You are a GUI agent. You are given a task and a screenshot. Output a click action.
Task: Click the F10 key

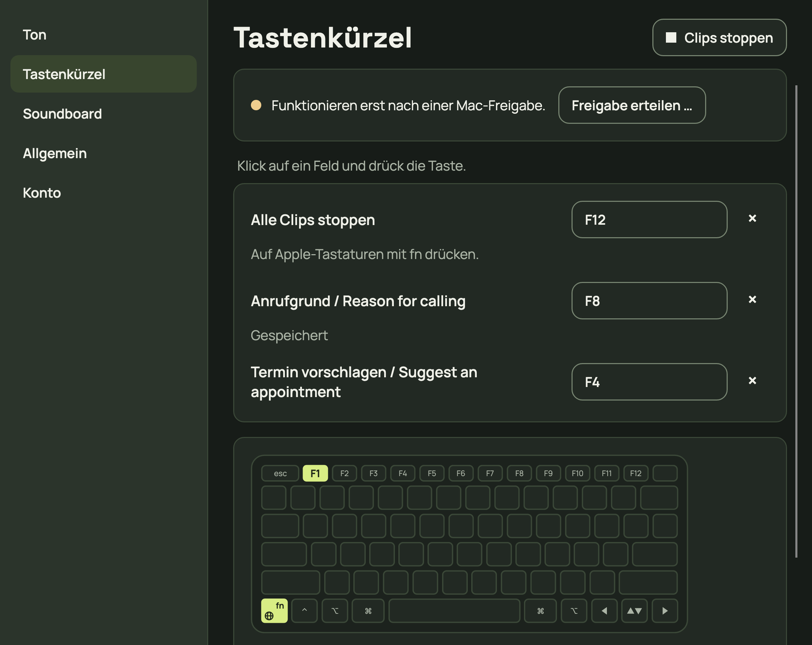577,473
